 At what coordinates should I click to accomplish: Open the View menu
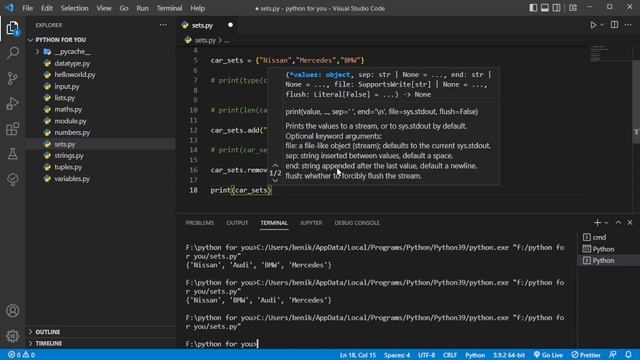pyautogui.click(x=104, y=8)
